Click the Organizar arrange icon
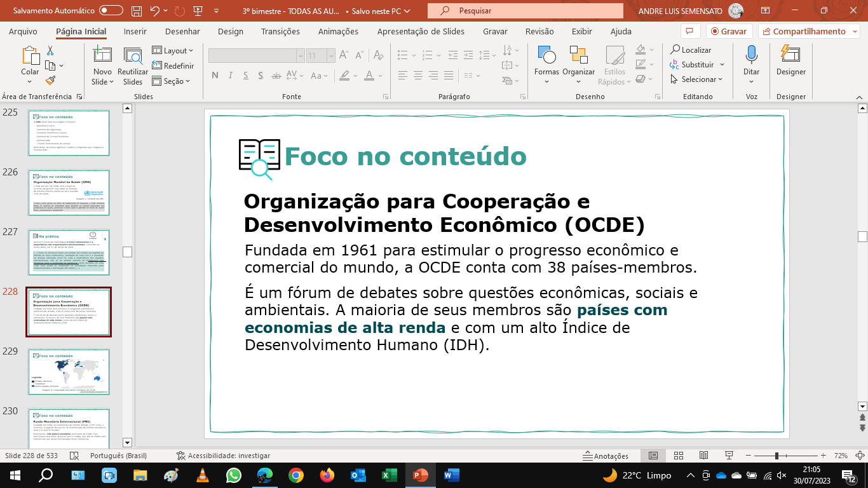 [x=578, y=56]
